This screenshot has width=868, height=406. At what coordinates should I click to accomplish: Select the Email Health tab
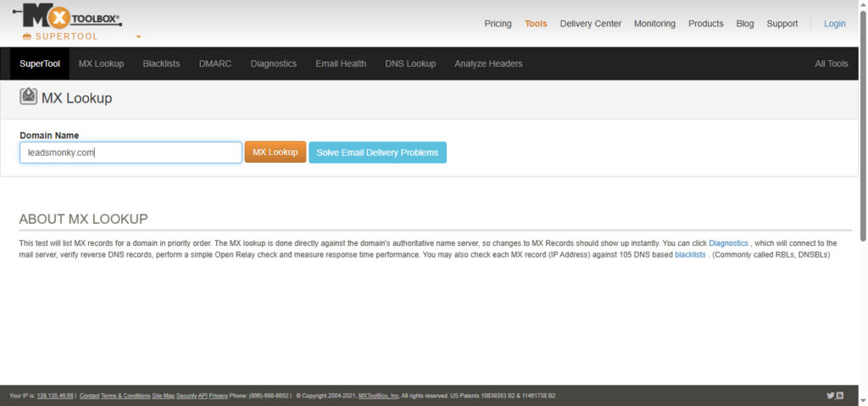point(341,64)
